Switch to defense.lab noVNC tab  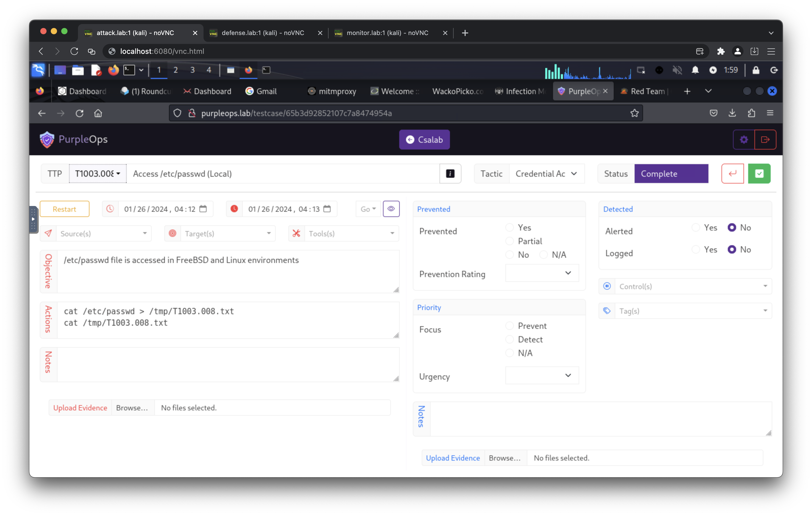click(263, 33)
